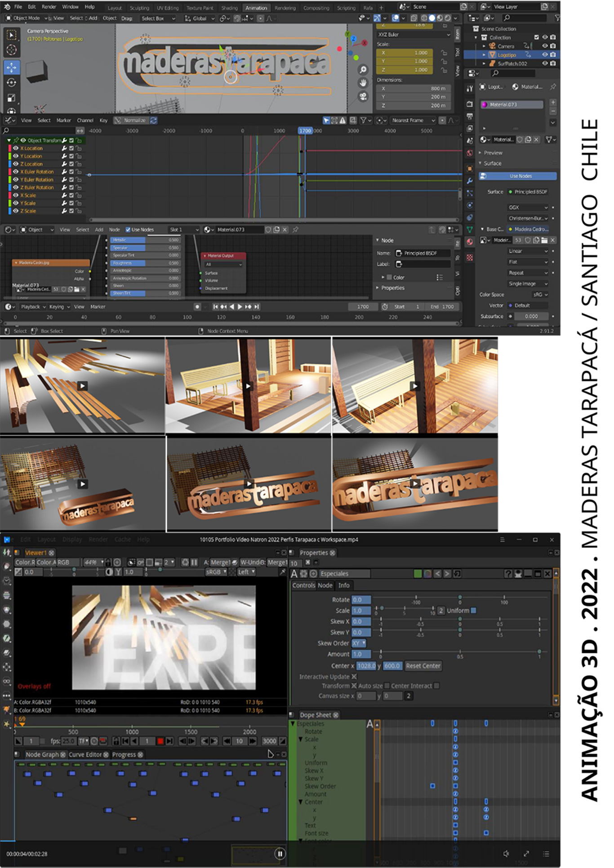This screenshot has height=868, width=614.
Task: Toggle Interactive Update checkbox
Action: [x=354, y=677]
